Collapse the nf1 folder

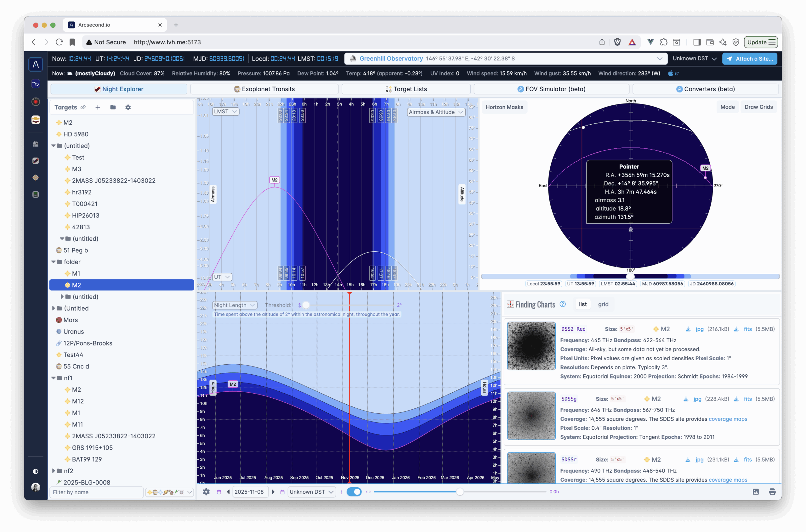54,378
